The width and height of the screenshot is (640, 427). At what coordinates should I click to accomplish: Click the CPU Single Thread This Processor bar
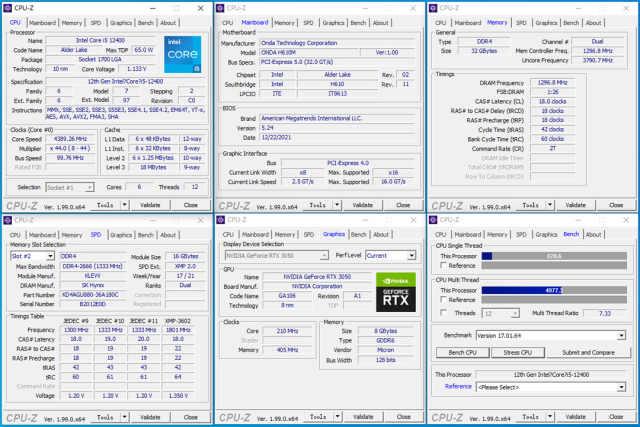click(554, 256)
